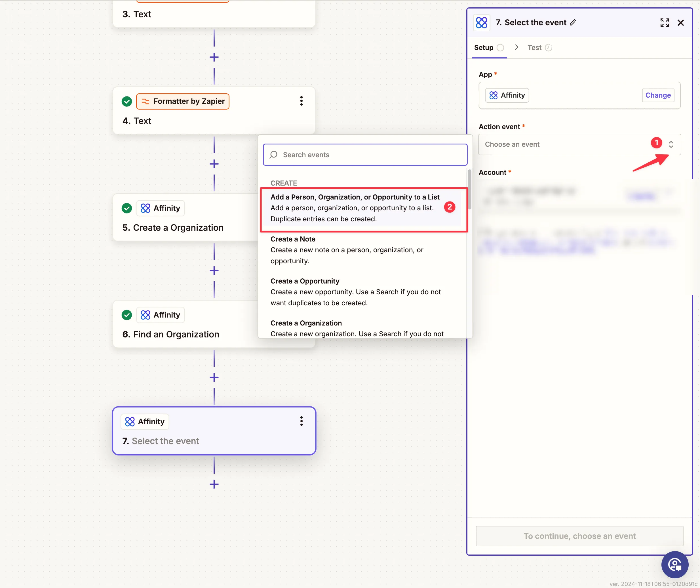The width and height of the screenshot is (700, 588).
Task: Switch to the Setup tab
Action: click(x=489, y=48)
